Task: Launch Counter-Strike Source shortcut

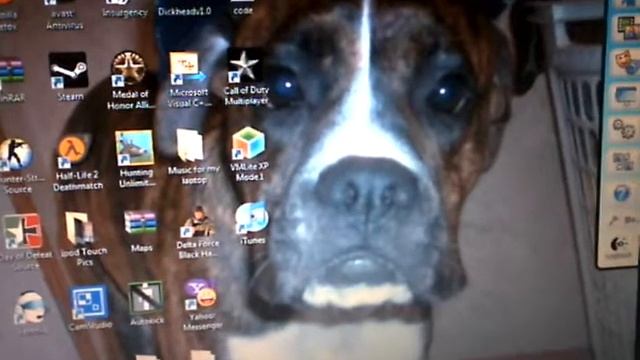Action: coord(16,154)
